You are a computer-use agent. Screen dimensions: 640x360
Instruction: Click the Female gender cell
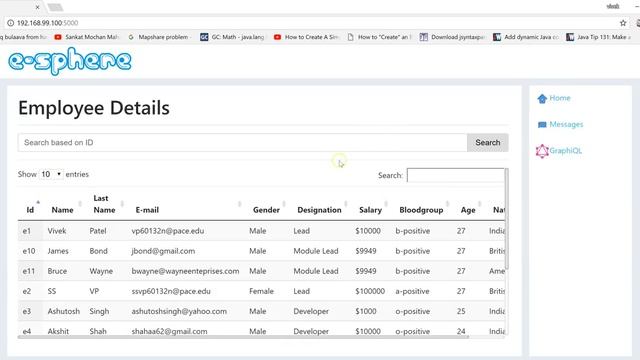[261, 291]
